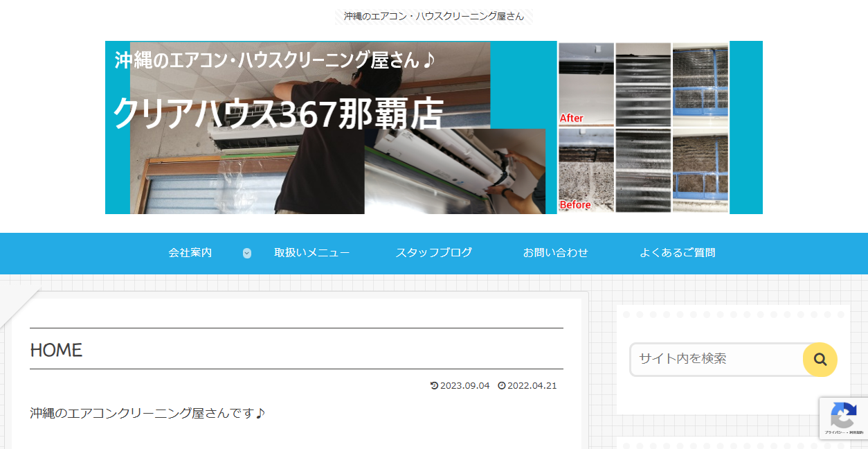Screen dimensions: 868x449
Task: Click the chevron arrow under 会社案内
Action: [x=246, y=254]
